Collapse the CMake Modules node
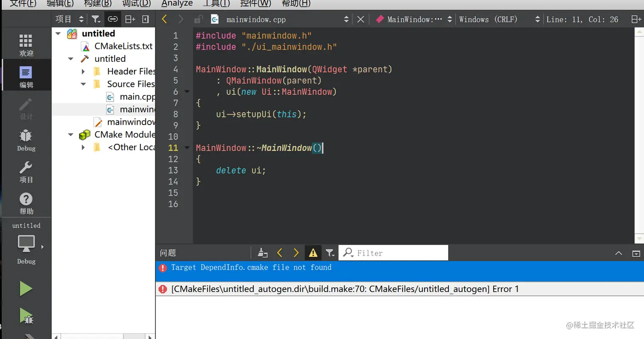This screenshot has height=339, width=644. coord(71,135)
